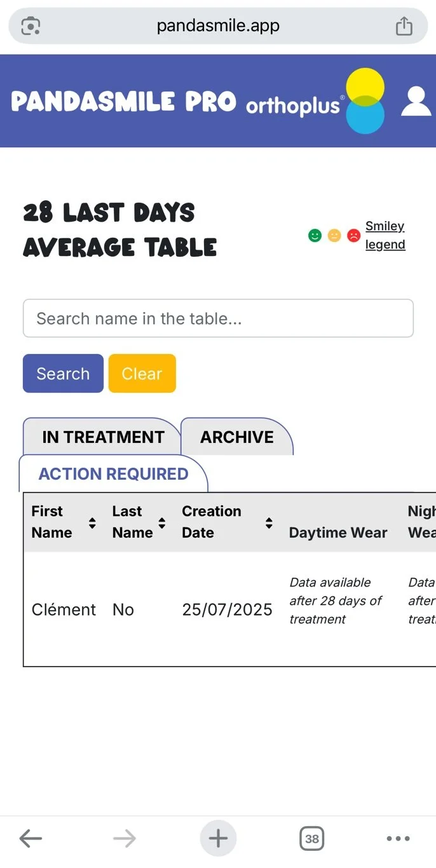The width and height of the screenshot is (436, 868).
Task: Click the yellow neutral smiley
Action: pos(334,236)
